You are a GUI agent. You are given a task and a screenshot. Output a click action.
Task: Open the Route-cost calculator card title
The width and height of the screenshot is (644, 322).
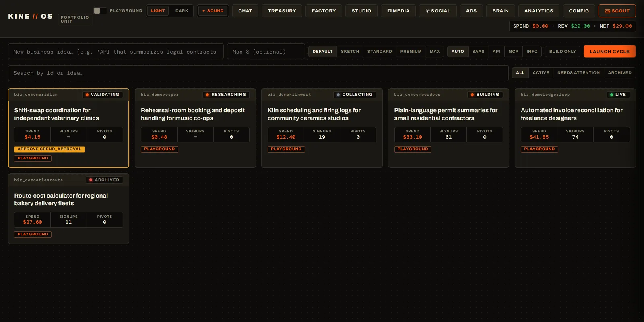coord(61,199)
